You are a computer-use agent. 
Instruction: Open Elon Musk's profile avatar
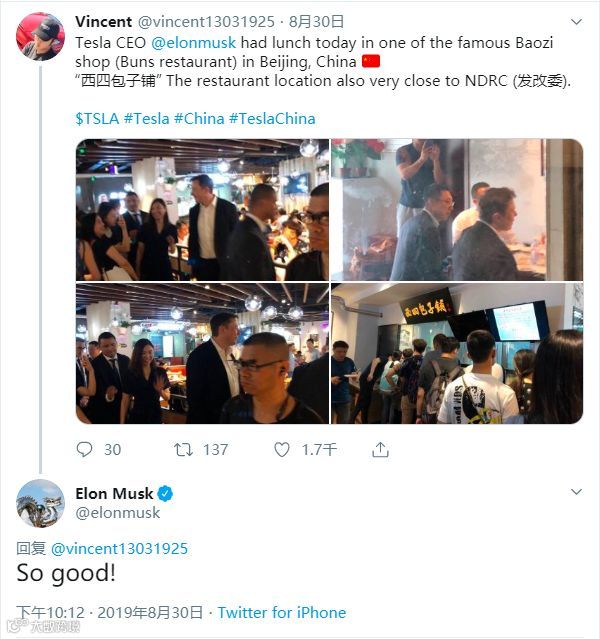pos(40,503)
